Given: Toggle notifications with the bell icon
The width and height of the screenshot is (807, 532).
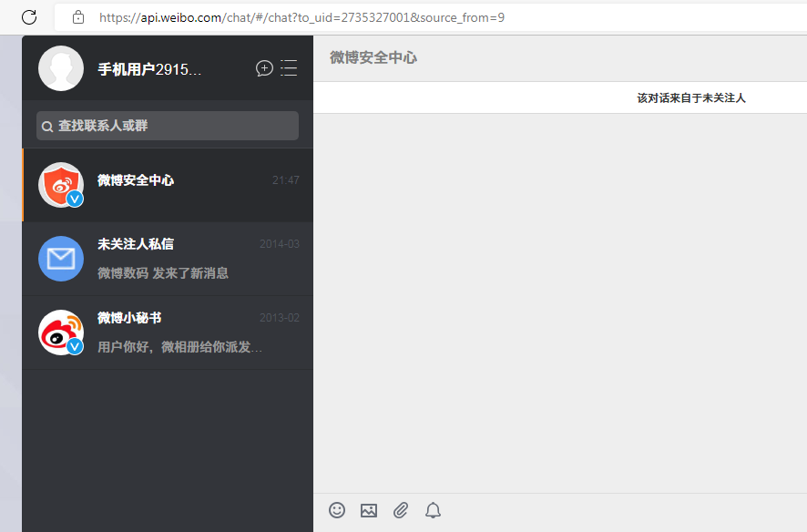Looking at the screenshot, I should [x=433, y=510].
